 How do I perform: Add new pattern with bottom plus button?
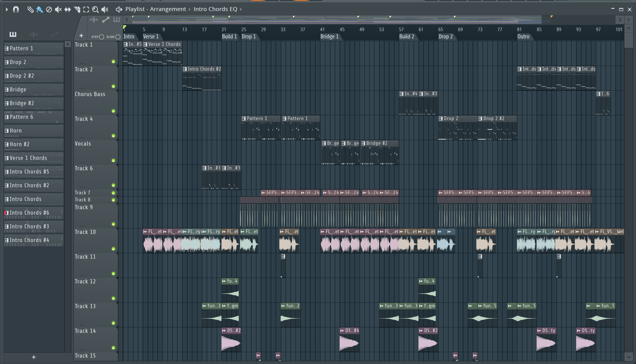[34, 357]
